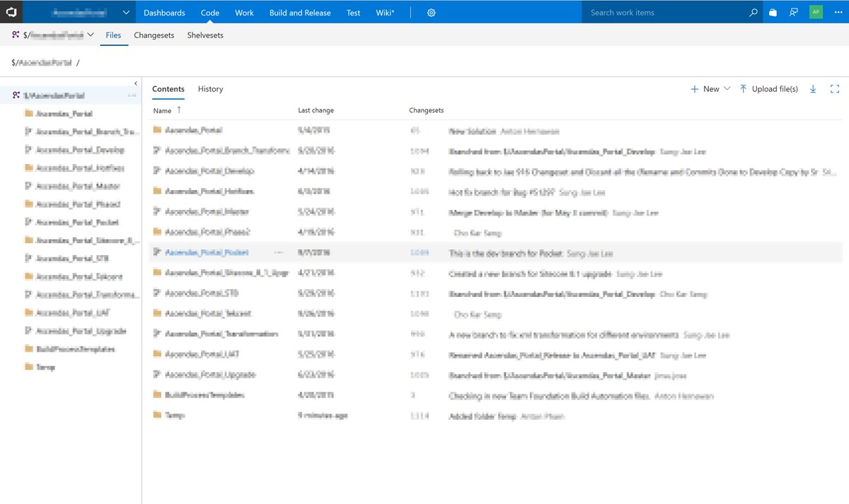
Task: Click the folder icon of Ascendas_Portal_UAT in the tree
Action: (29, 312)
